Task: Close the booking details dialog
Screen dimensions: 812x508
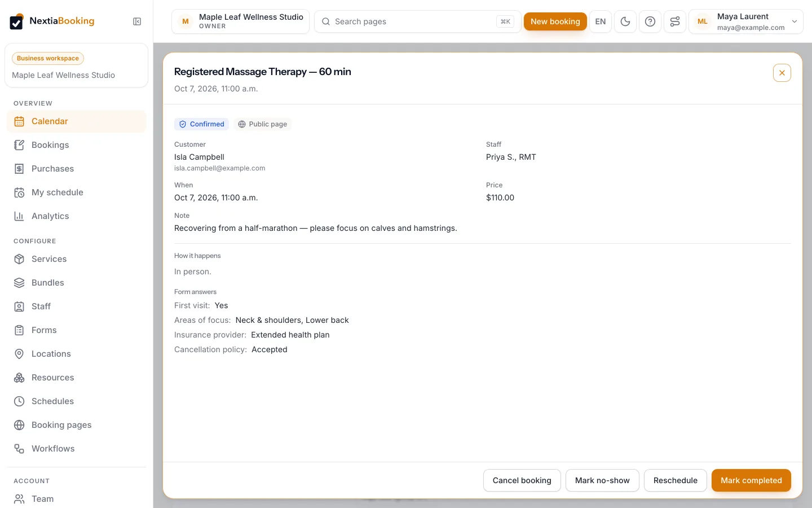Action: pyautogui.click(x=782, y=73)
